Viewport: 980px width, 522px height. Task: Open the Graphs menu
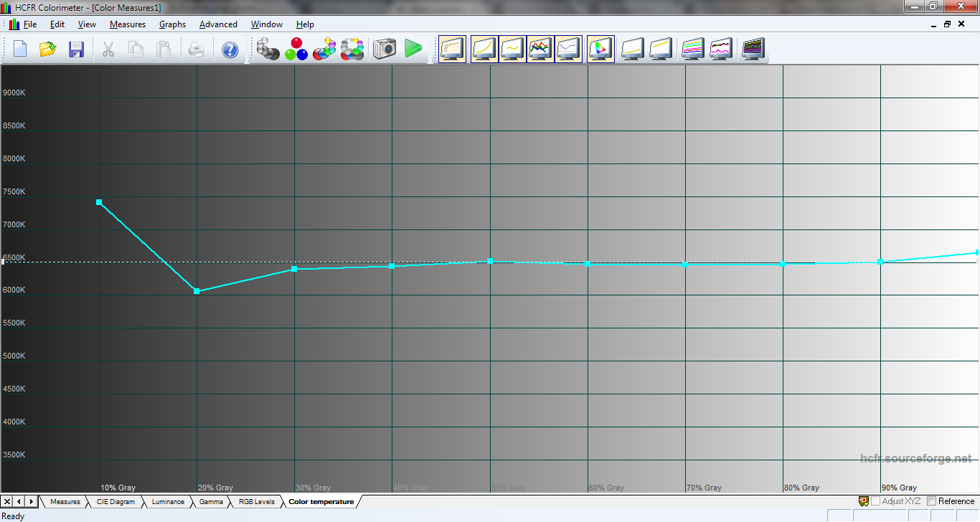[x=172, y=24]
